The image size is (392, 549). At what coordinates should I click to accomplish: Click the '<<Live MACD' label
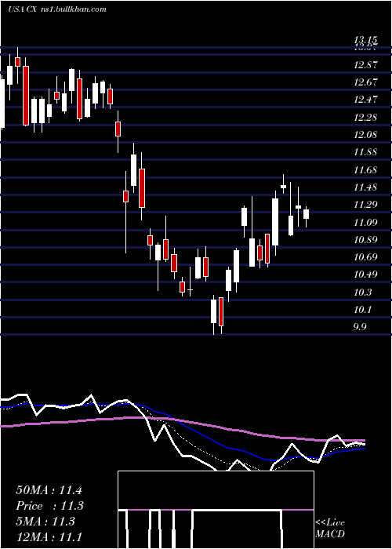330,529
